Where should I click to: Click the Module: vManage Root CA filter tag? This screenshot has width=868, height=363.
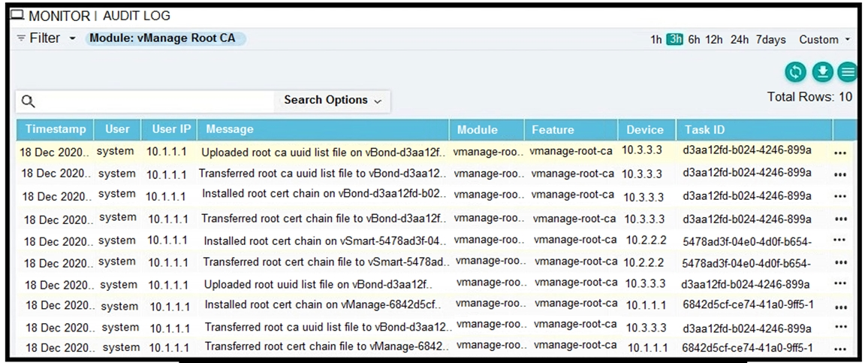165,38
